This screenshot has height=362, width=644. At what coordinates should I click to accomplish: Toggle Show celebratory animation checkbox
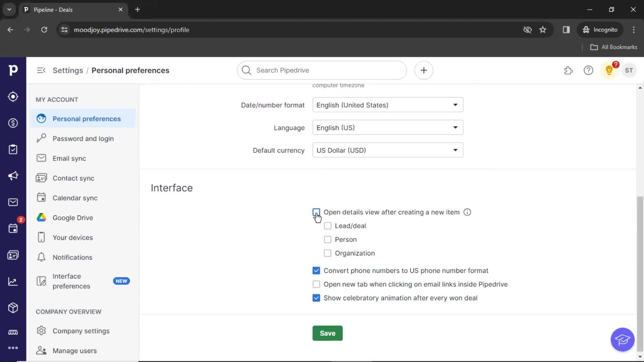pos(317,298)
